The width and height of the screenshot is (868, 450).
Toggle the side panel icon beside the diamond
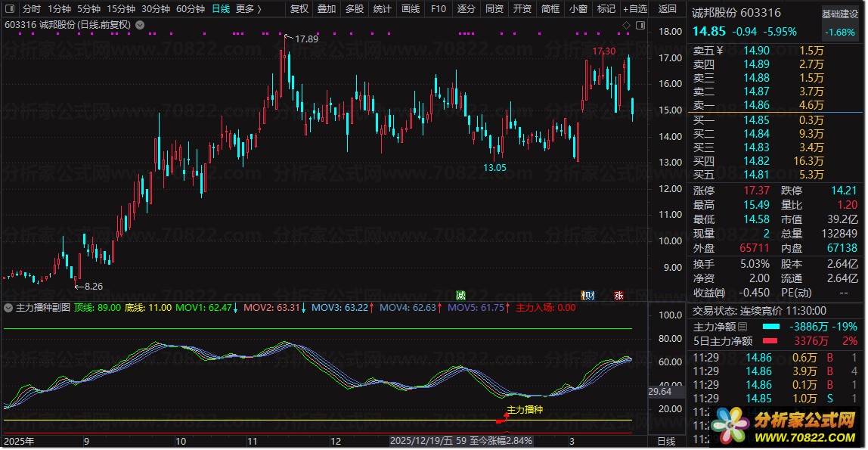pyautogui.click(x=638, y=26)
